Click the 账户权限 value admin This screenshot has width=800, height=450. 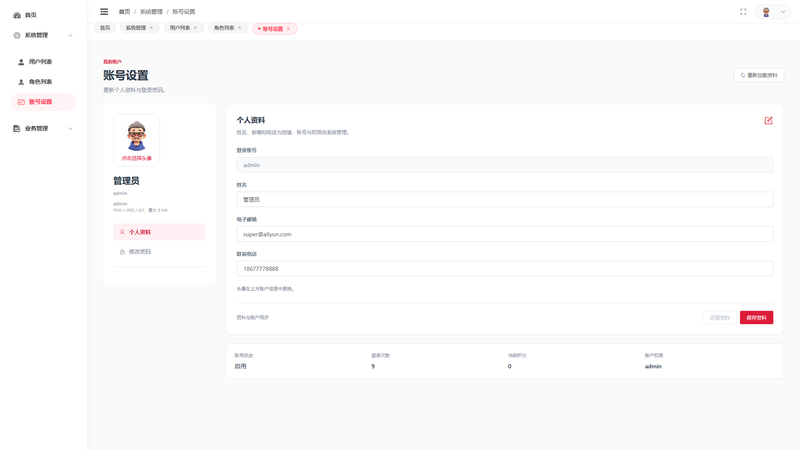653,366
